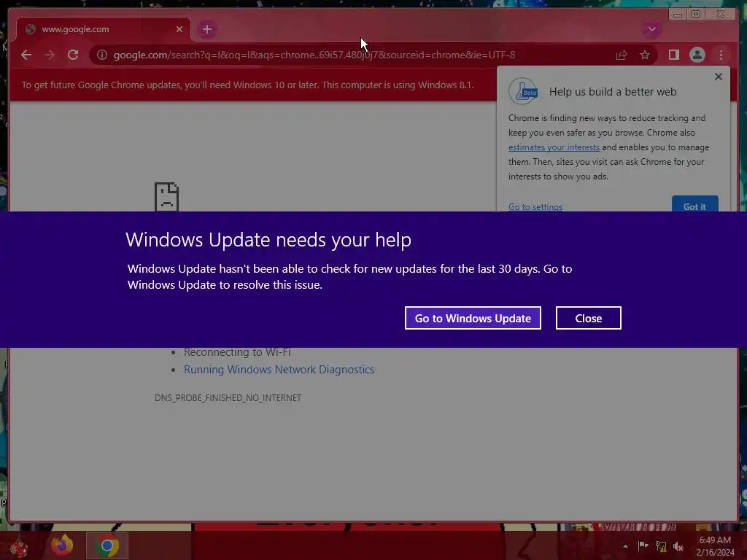Open the Action Center flag icon
The width and height of the screenshot is (747, 560).
click(x=643, y=546)
